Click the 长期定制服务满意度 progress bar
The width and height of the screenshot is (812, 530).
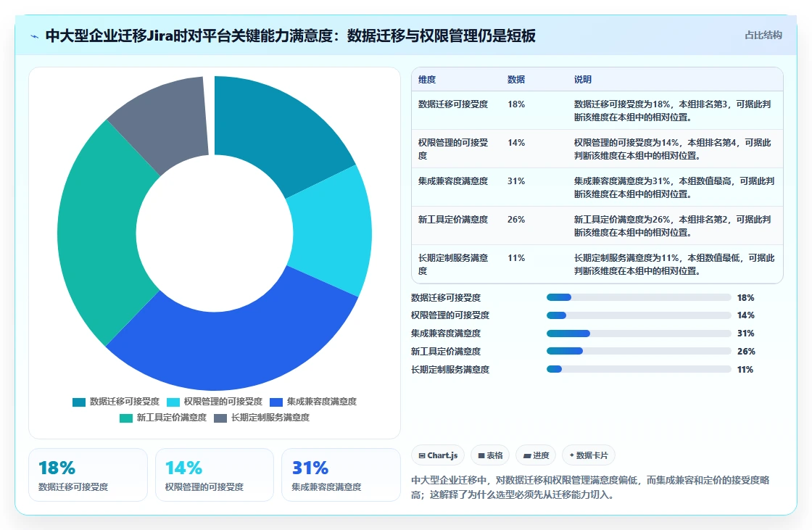[x=639, y=369]
